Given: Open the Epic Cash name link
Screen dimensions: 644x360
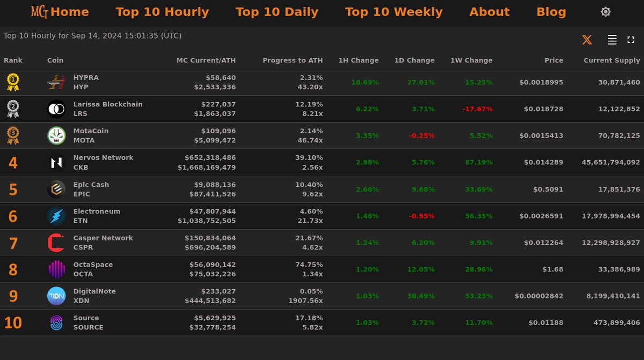Looking at the screenshot, I should (x=91, y=184).
